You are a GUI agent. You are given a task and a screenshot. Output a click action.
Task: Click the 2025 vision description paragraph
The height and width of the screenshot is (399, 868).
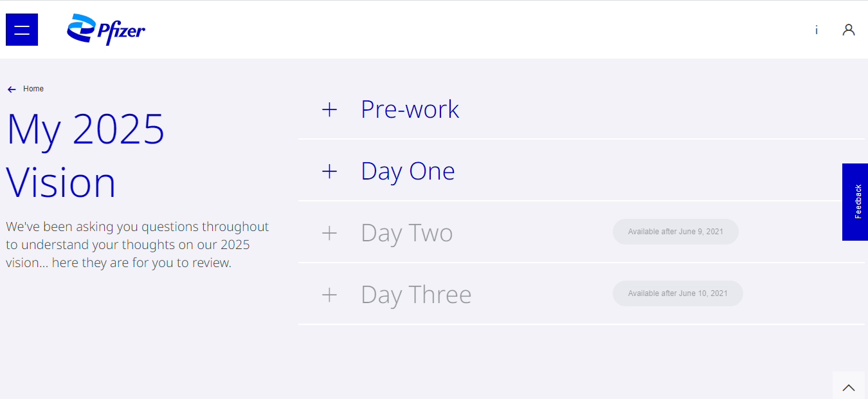[x=138, y=245]
